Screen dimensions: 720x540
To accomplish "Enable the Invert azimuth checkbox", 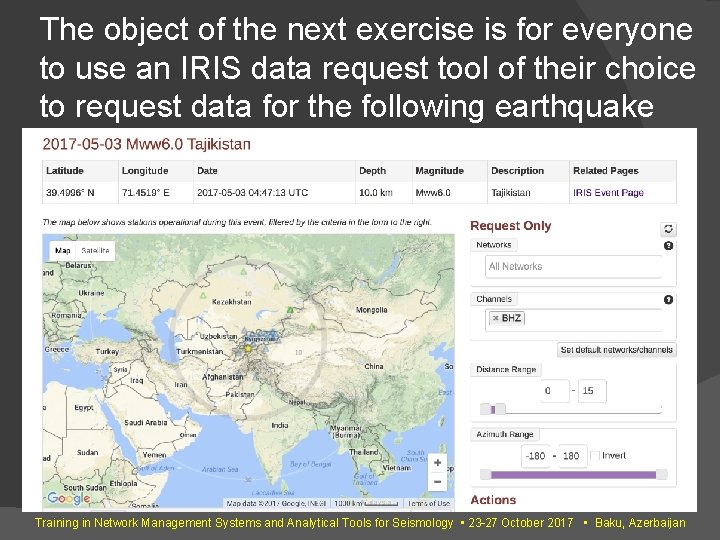I will point(595,456).
